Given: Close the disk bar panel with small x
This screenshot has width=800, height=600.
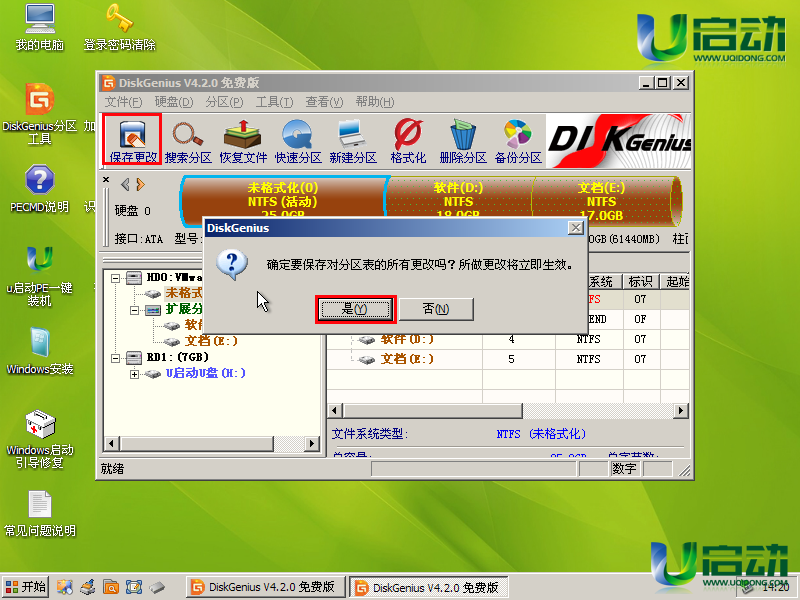Looking at the screenshot, I should (106, 180).
